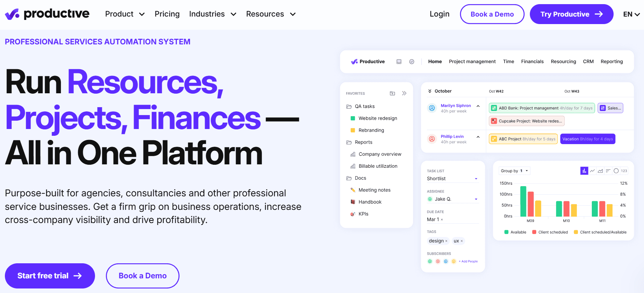
Task: Open the Jake Q. assignee dropdown
Action: 452,199
